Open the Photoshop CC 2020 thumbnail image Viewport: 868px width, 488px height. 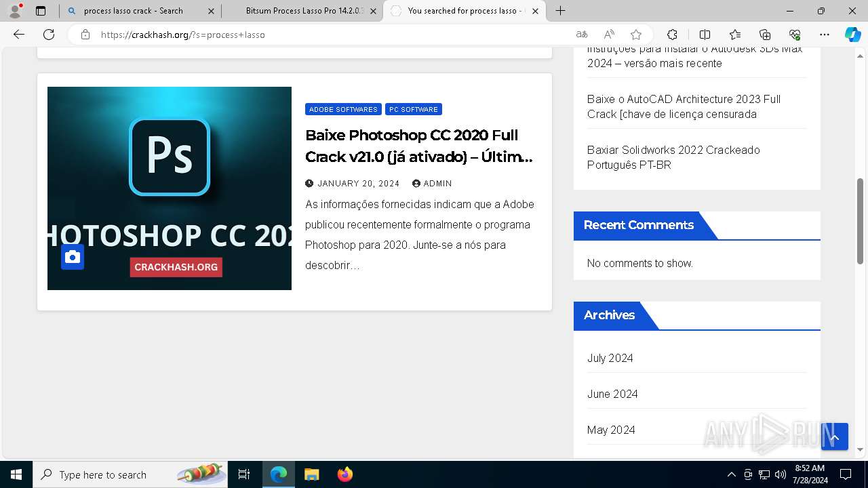[x=170, y=188]
